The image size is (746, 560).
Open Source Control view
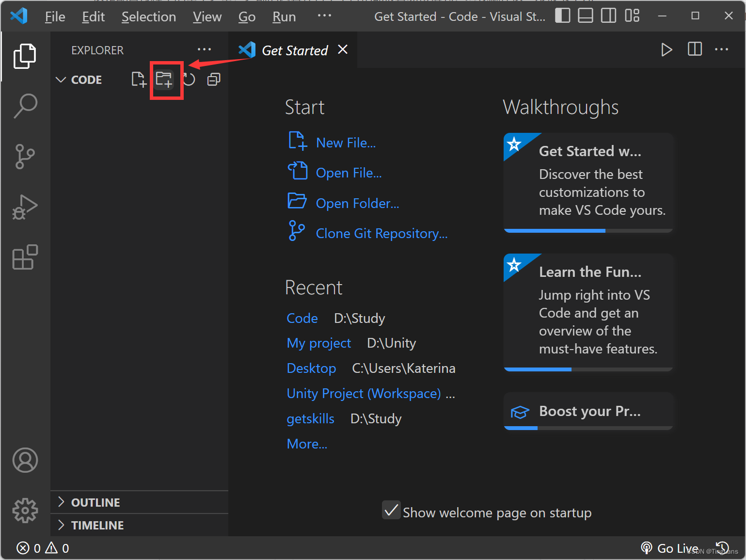[25, 156]
